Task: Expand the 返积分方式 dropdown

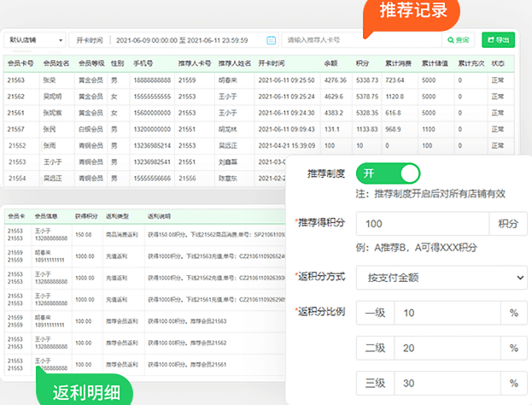Action: pyautogui.click(x=441, y=278)
